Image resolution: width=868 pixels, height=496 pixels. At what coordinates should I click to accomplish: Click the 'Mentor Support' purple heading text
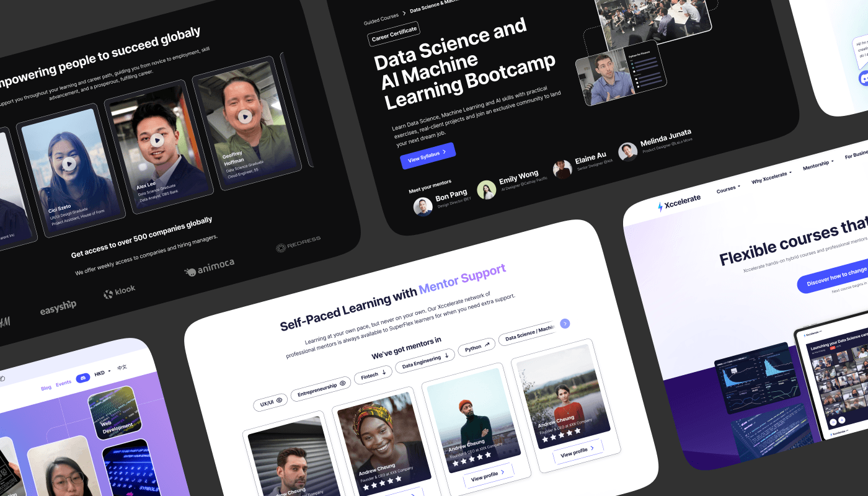pos(463,279)
